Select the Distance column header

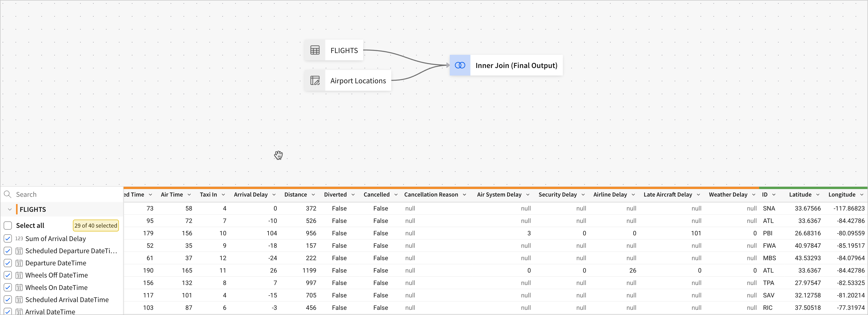(x=295, y=194)
